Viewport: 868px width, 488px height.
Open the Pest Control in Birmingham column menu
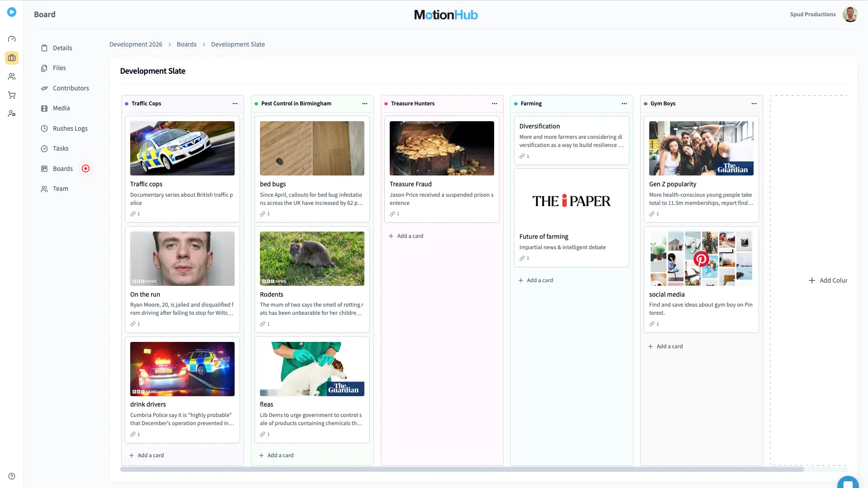365,104
